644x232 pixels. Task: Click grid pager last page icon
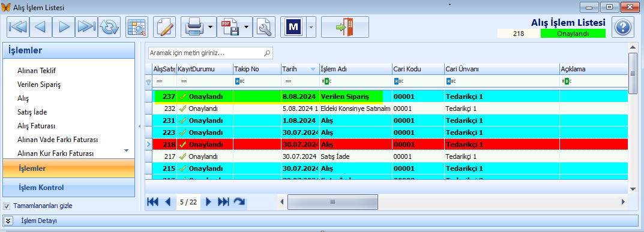(x=223, y=201)
